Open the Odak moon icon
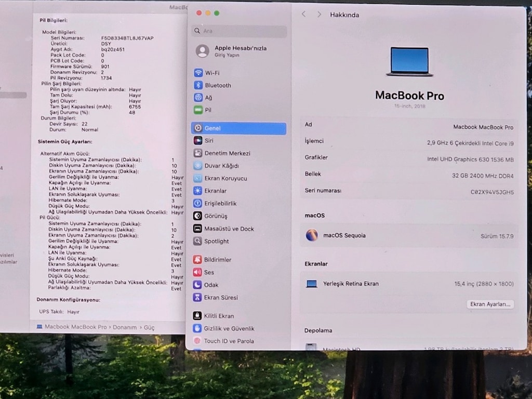Image resolution: width=532 pixels, height=399 pixels. (197, 285)
